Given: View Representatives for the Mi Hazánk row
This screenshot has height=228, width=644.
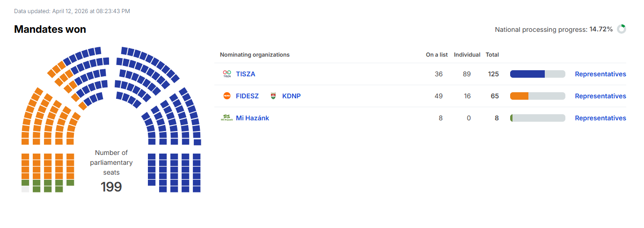Looking at the screenshot, I should (x=600, y=118).
